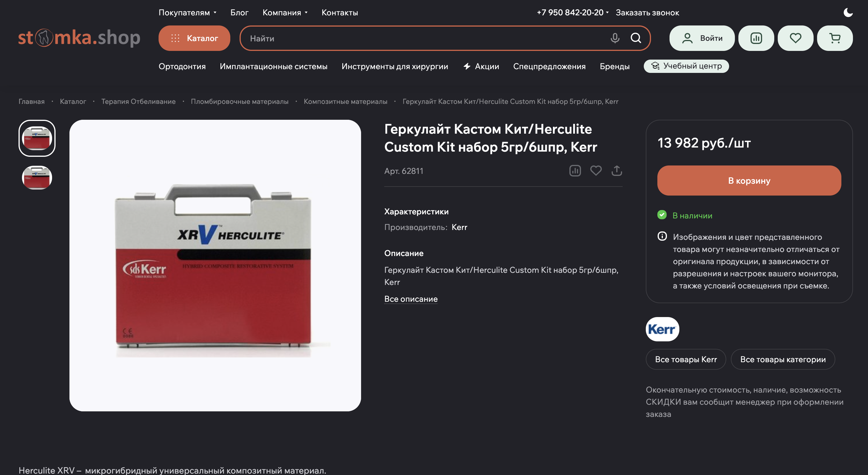Open the Спецпредложения category
868x475 pixels.
coord(549,66)
